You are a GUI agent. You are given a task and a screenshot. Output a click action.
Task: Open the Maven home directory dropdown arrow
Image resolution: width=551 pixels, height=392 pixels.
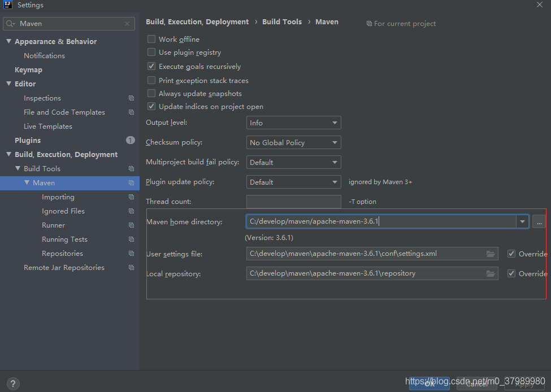(522, 221)
